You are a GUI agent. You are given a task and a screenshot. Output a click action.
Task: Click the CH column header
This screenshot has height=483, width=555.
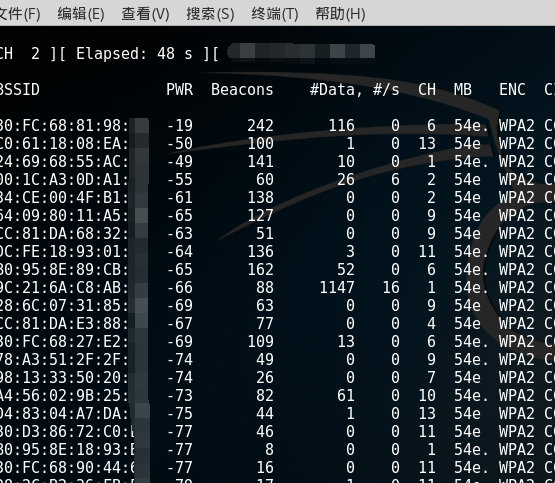pyautogui.click(x=427, y=90)
